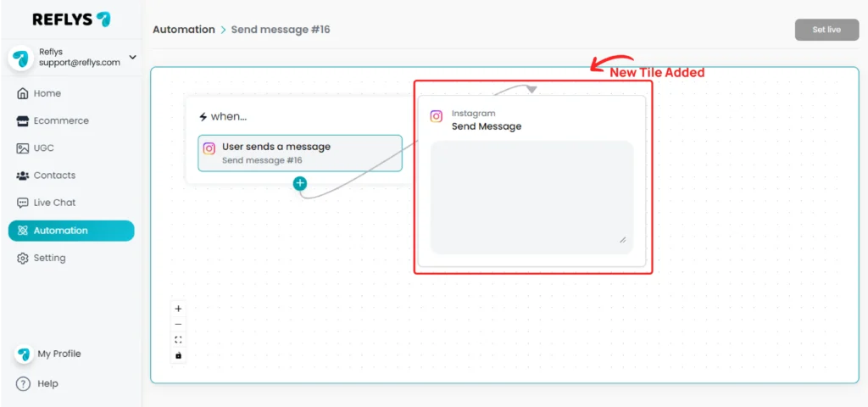The height and width of the screenshot is (407, 868).
Task: Open My Profile
Action: [59, 354]
